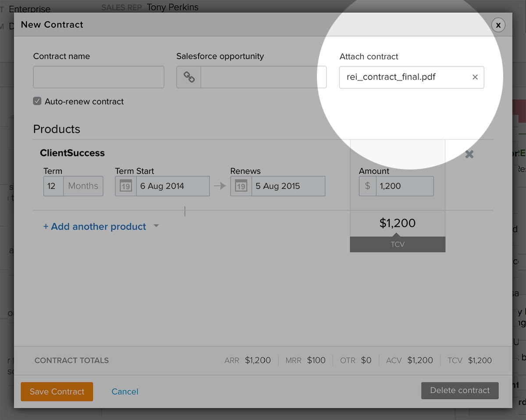Viewport: 526px width, 420px height.
Task: Click the TCV column label
Action: click(398, 244)
